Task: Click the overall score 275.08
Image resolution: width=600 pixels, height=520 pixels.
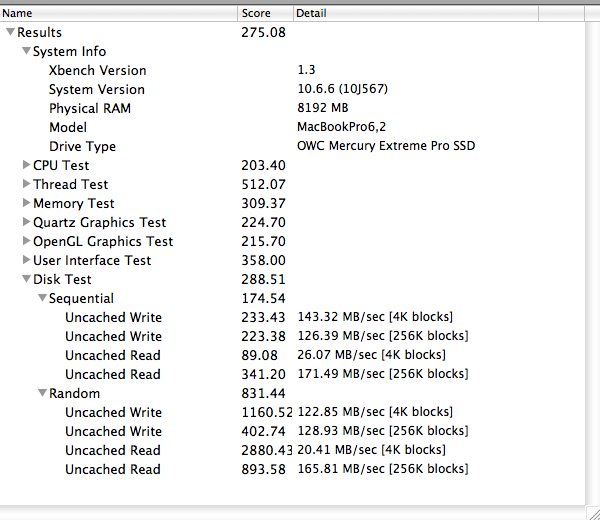Action: click(263, 33)
